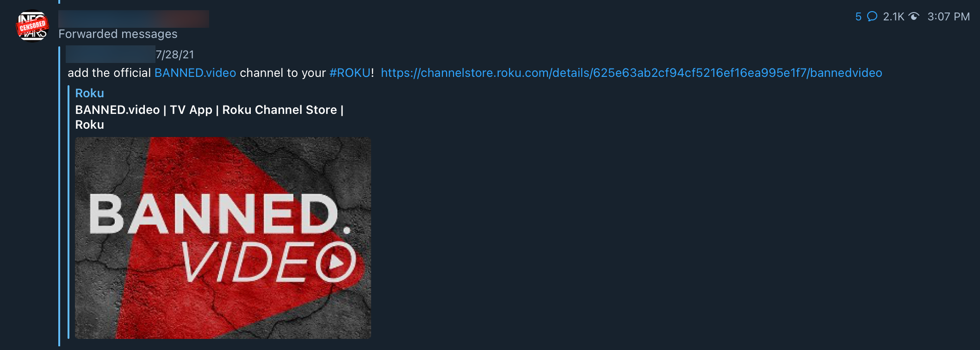Open the blurred forwarded sender name
Image resolution: width=980 pixels, height=350 pixels.
pos(110,55)
